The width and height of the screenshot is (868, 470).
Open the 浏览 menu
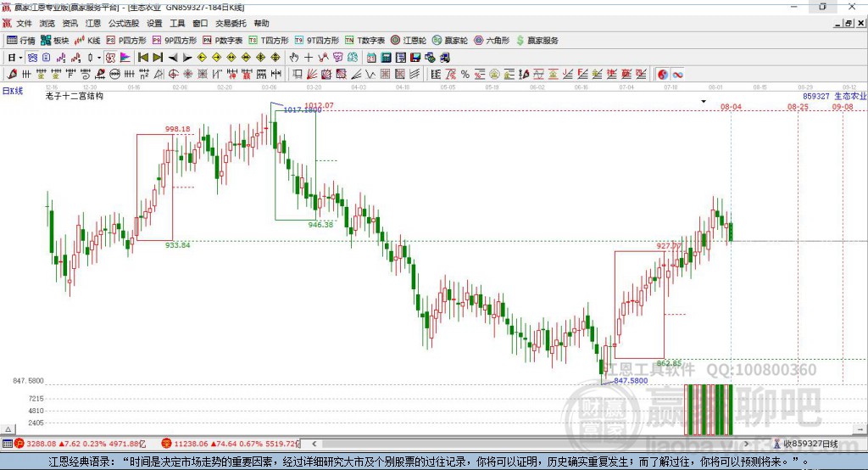(x=47, y=23)
